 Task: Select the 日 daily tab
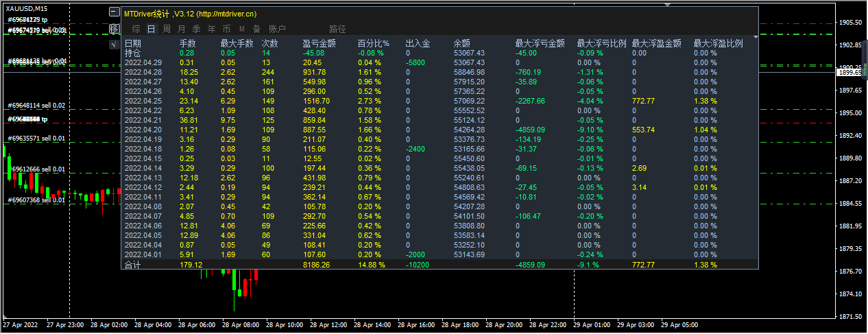tap(151, 29)
